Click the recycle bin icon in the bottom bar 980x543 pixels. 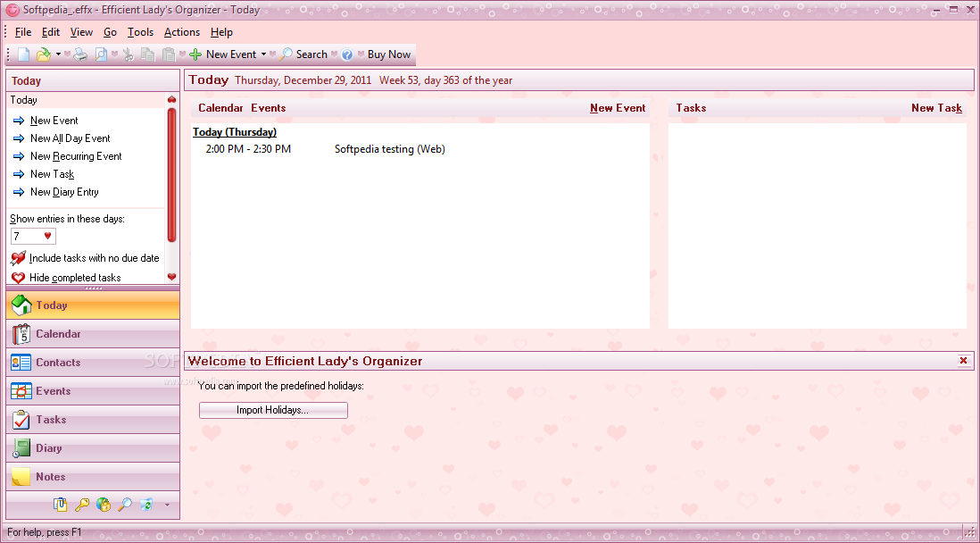[x=147, y=505]
